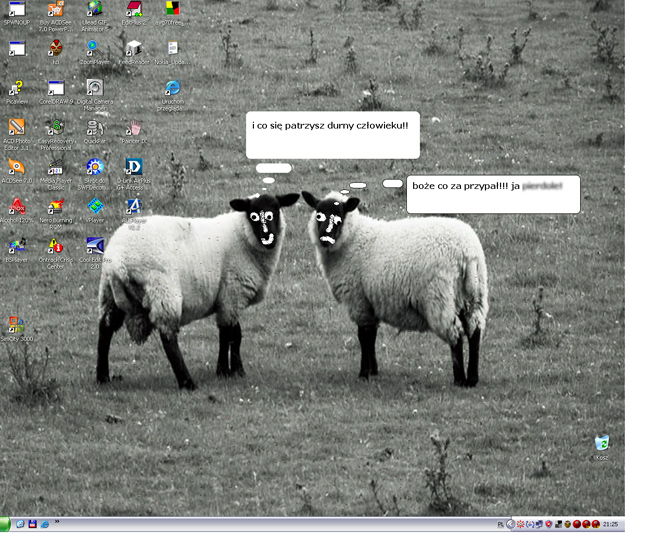Expand the quick launch overflow chevron
This screenshot has height=533, width=666.
[x=57, y=523]
